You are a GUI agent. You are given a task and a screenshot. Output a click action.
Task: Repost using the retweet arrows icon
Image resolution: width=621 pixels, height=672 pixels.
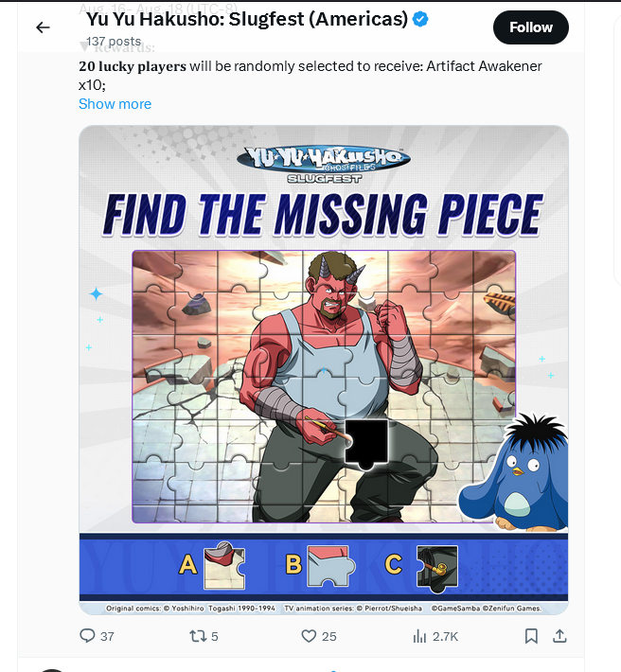point(198,636)
